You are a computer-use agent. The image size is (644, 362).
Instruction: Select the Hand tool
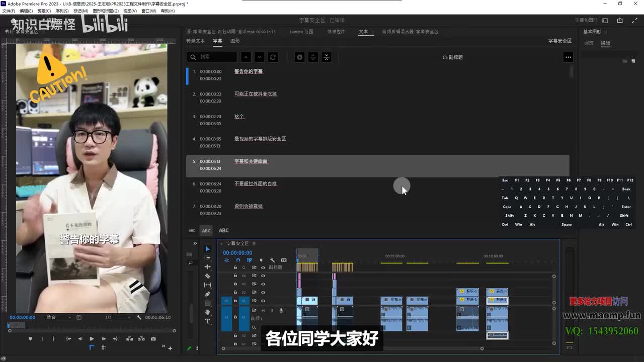pos(207,312)
